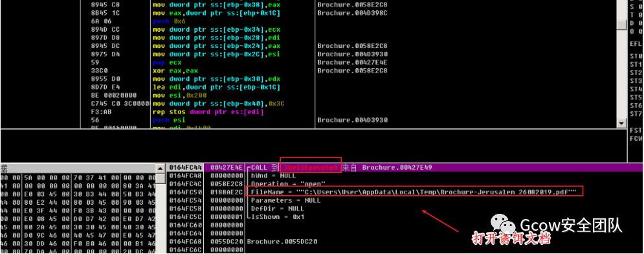Screen dimensions: 644x254
Task: Select the rep stos dword ptr es:[edi] instruction
Action: (208, 112)
